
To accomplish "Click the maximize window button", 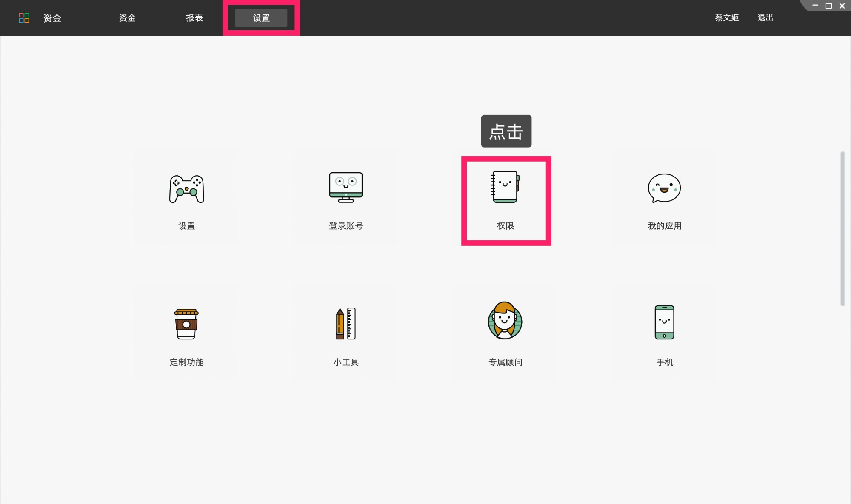I will (828, 6).
